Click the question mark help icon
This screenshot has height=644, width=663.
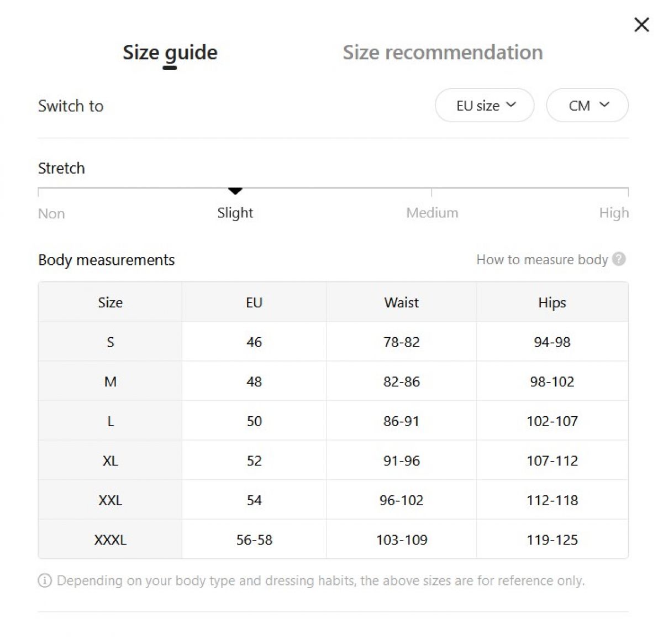[x=619, y=259]
